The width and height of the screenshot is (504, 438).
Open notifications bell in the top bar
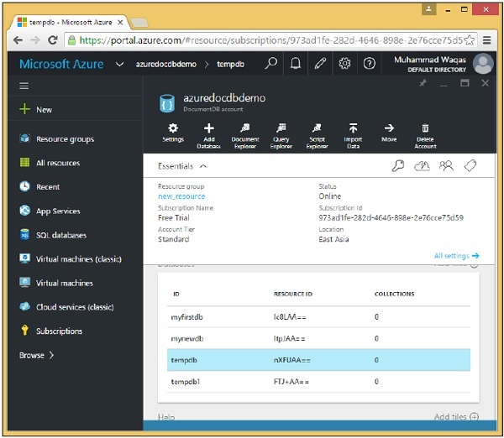[296, 64]
